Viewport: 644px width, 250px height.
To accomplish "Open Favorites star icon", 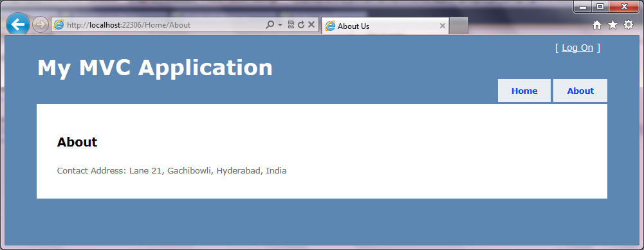I will [x=612, y=25].
